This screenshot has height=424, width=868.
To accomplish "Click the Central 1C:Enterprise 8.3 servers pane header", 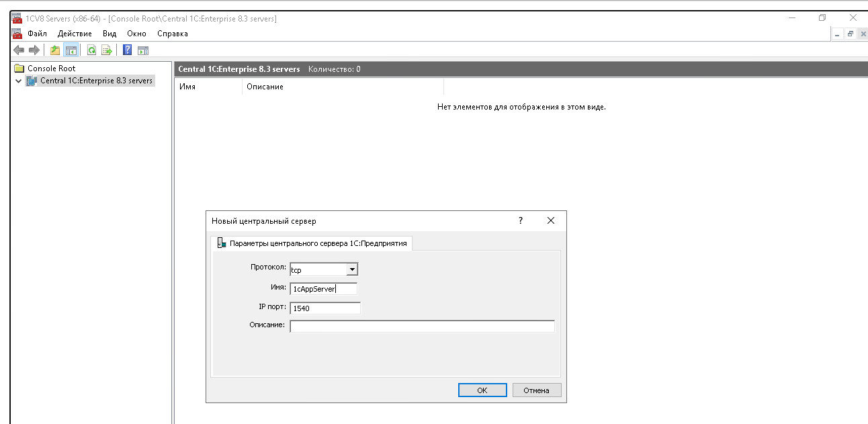I will point(238,69).
